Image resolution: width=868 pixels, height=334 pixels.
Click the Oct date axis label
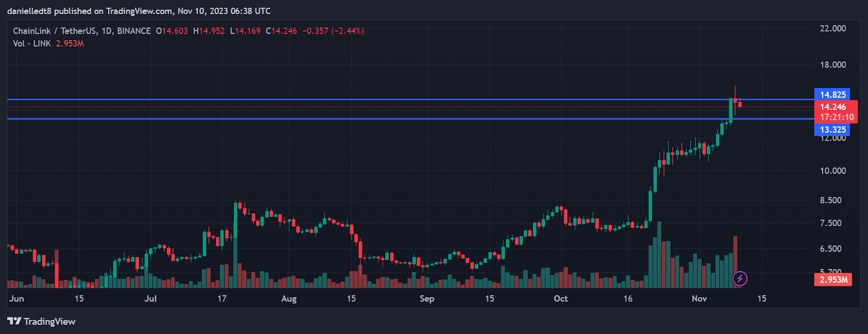[x=561, y=298]
